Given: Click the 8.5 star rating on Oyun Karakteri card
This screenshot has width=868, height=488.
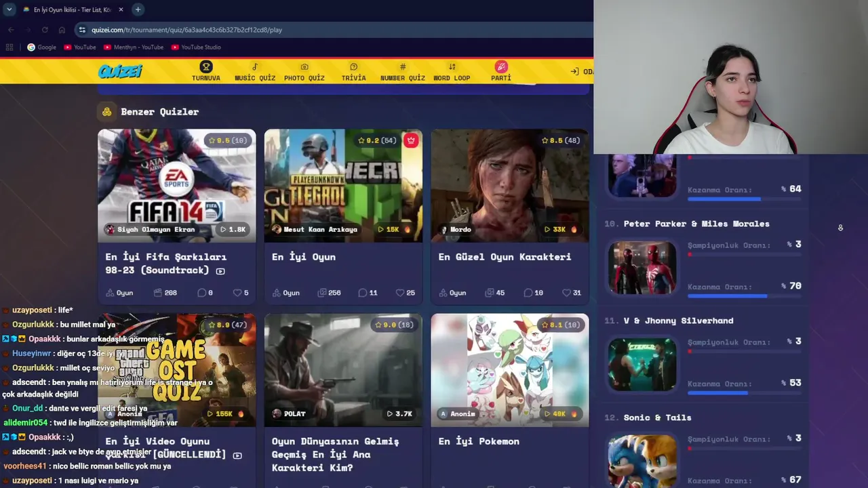Looking at the screenshot, I should click(x=561, y=140).
